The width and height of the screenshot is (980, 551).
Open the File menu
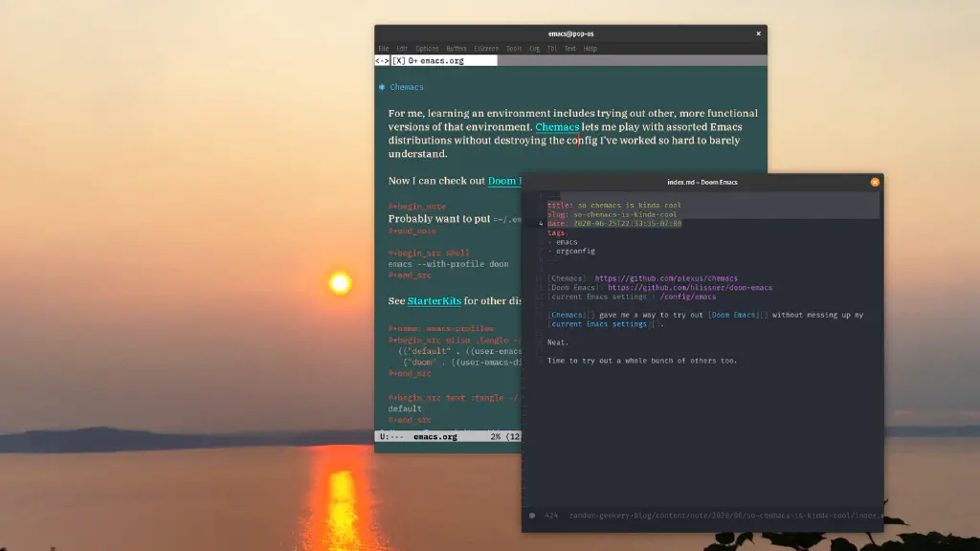pos(384,48)
